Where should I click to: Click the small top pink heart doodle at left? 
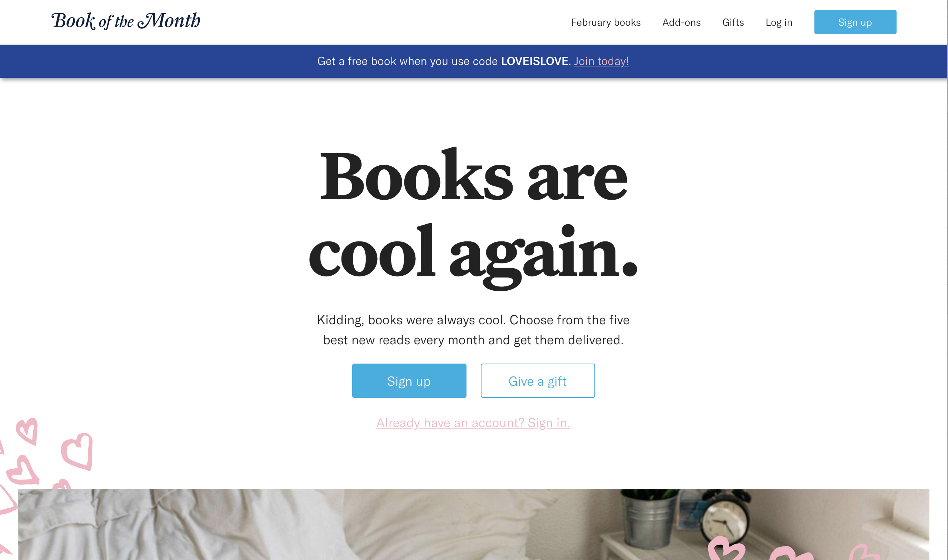[27, 431]
